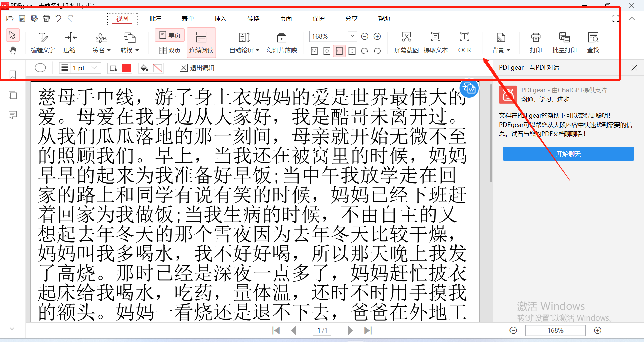Select fit height zoom mode

pos(352,51)
